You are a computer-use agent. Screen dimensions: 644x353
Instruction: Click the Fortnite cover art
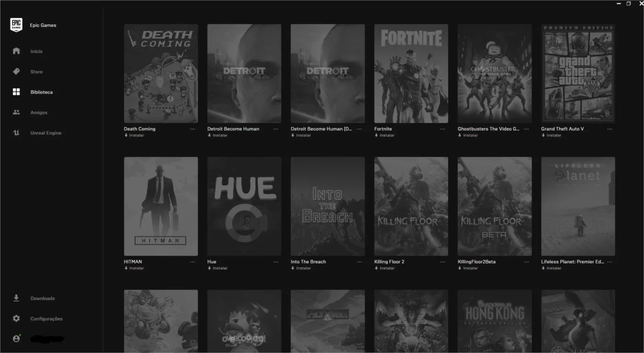(x=411, y=74)
